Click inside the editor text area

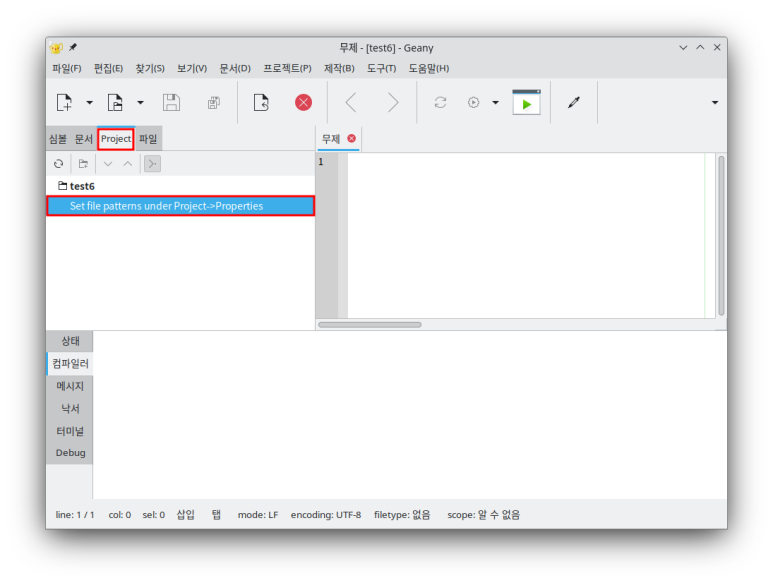click(526, 236)
